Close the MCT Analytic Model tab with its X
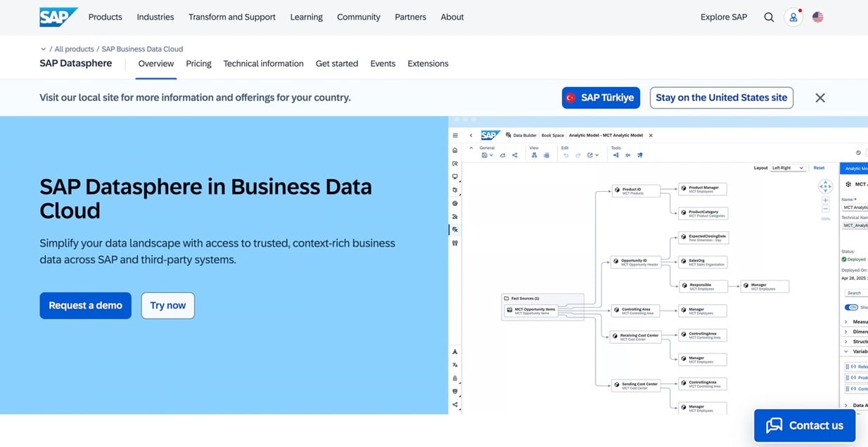This screenshot has height=447, width=868. point(651,136)
